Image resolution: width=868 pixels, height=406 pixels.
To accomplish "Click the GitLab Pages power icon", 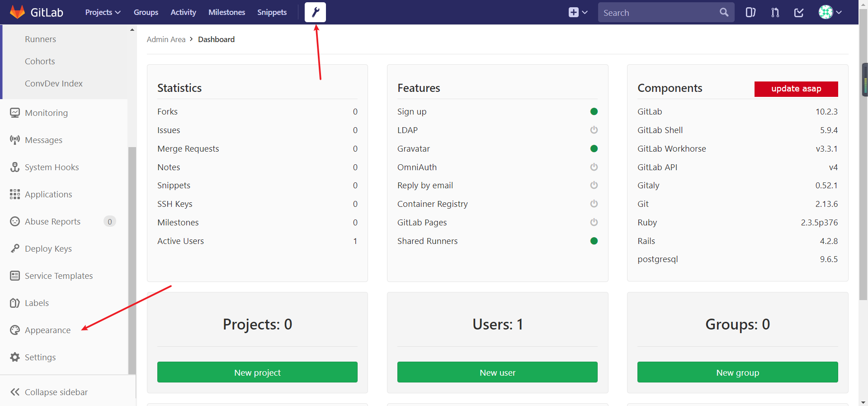I will point(594,222).
